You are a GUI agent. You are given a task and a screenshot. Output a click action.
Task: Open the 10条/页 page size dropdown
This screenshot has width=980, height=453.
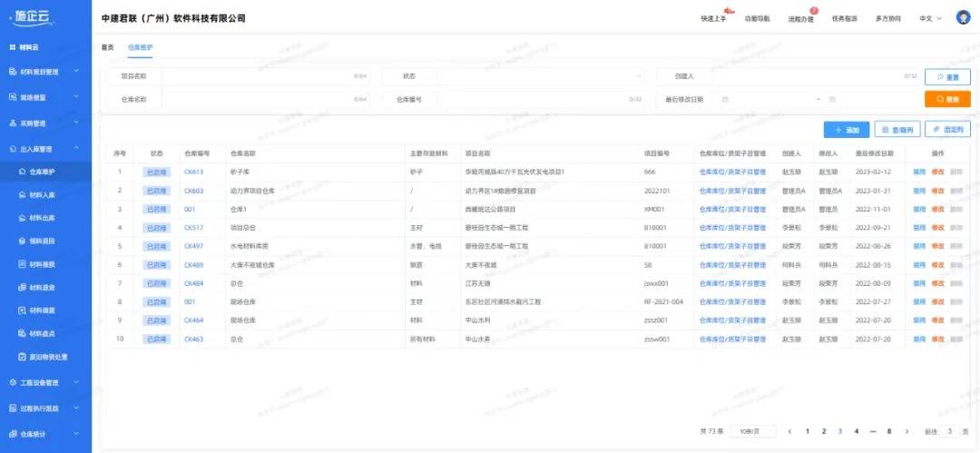tap(754, 431)
